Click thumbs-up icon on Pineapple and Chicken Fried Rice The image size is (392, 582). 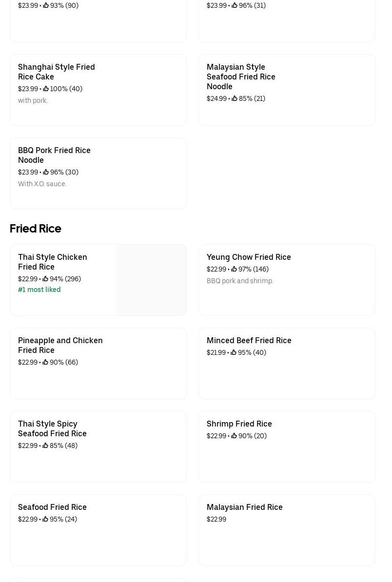coord(45,362)
